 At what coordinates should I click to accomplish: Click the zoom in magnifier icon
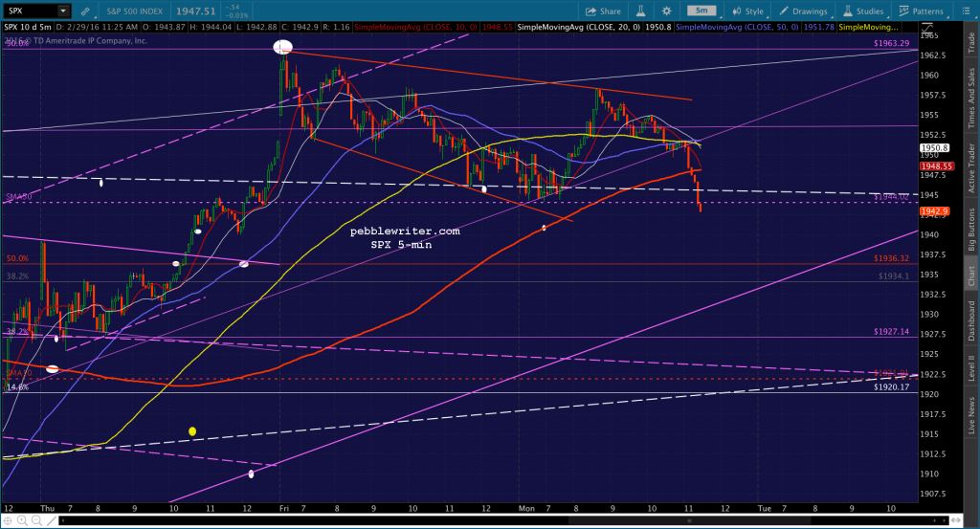[22, 520]
